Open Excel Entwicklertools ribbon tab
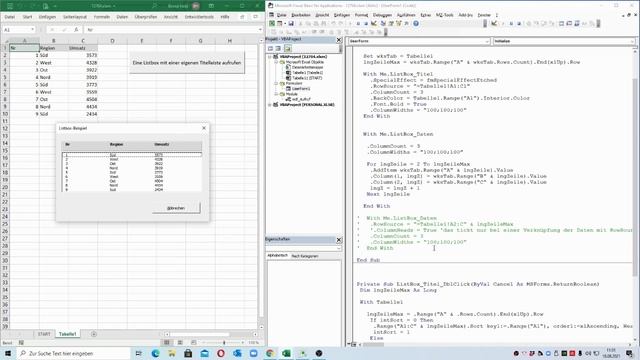 [199, 17]
